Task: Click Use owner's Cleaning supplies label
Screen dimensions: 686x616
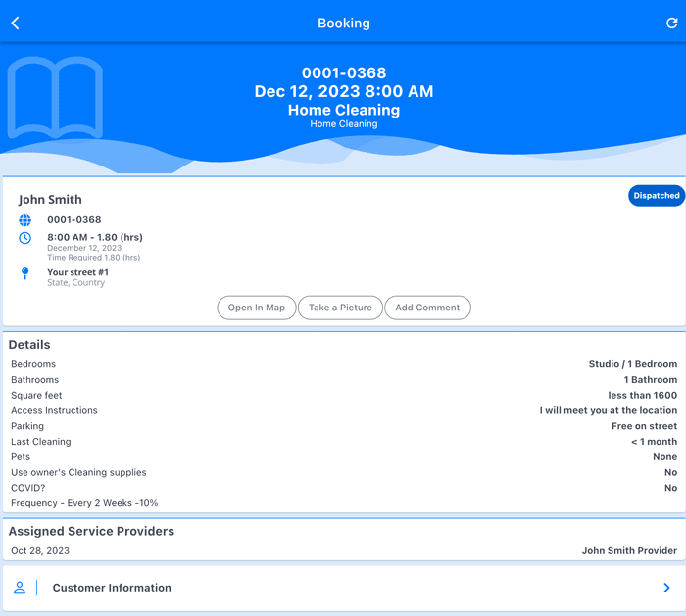Action: click(78, 472)
